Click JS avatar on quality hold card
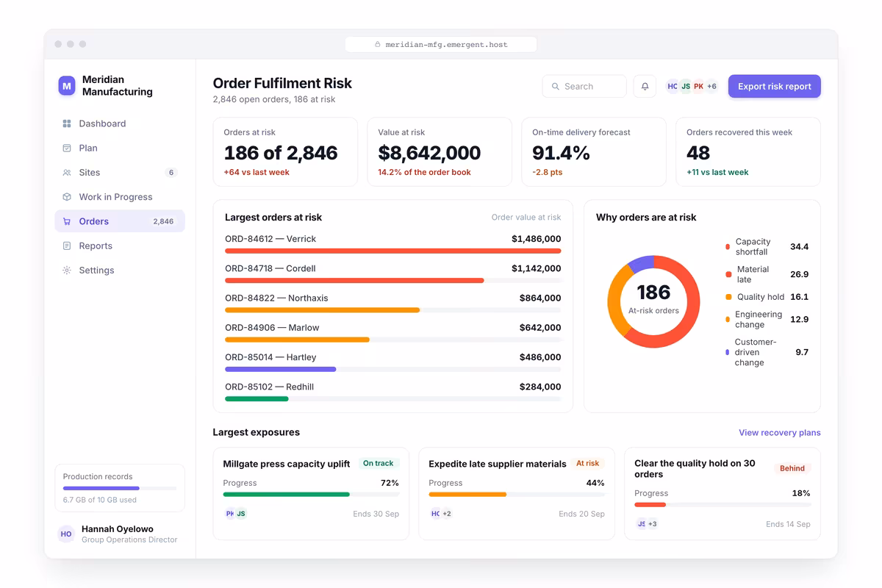 (x=641, y=524)
